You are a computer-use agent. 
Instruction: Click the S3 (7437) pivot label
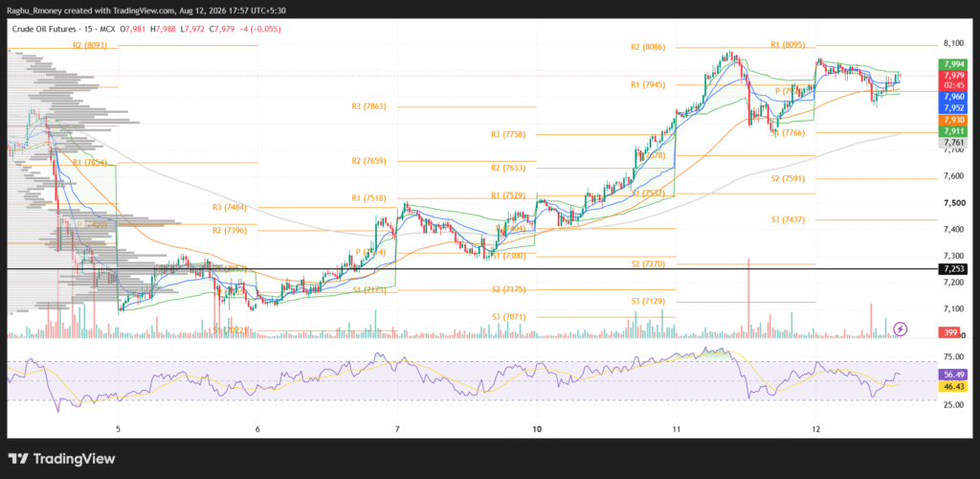(789, 219)
